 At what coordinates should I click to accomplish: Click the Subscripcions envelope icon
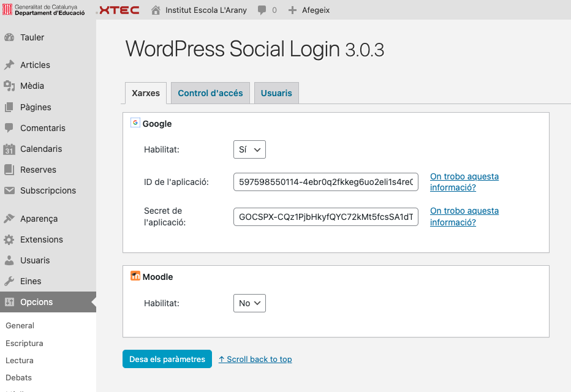9,190
